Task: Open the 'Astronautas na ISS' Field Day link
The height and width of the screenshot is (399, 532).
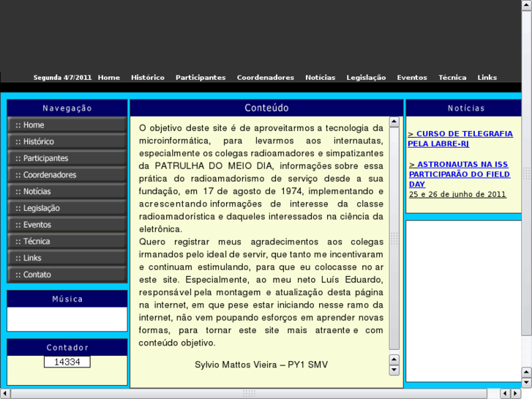Action: [460, 174]
